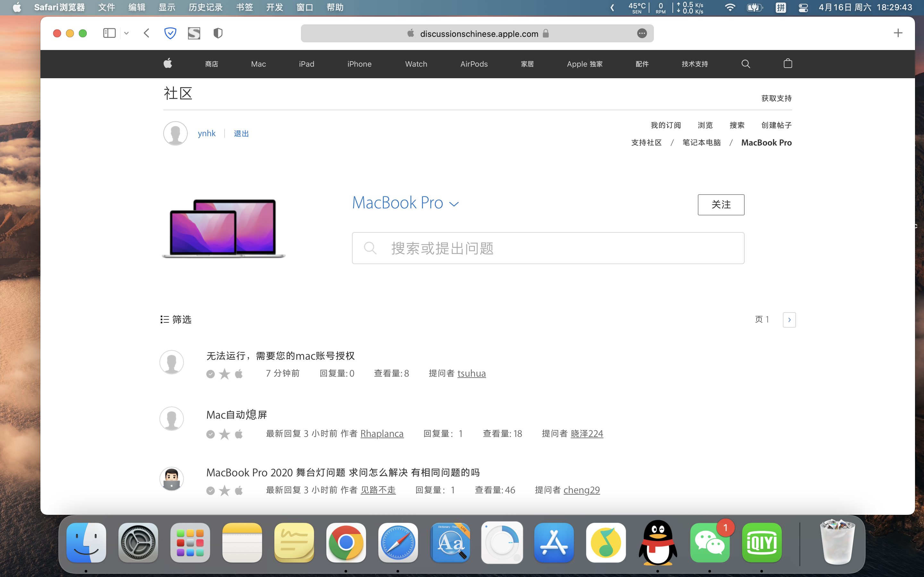Click the 关注 follow button
This screenshot has height=577, width=924.
point(721,205)
